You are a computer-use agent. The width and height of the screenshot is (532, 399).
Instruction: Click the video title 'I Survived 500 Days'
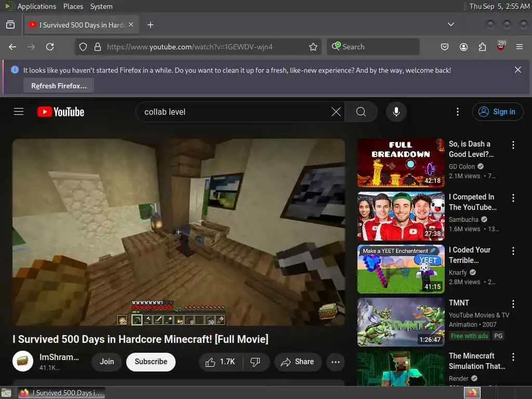(x=140, y=339)
